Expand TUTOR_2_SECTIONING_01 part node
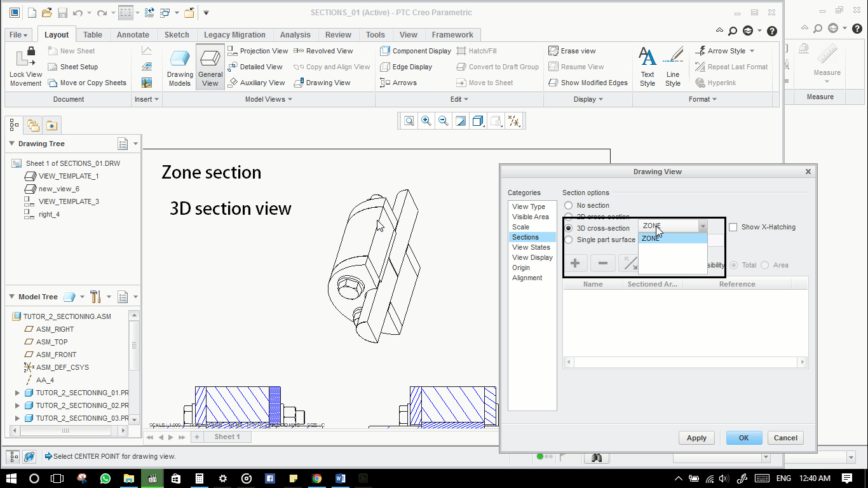The height and width of the screenshot is (488, 868). [17, 393]
